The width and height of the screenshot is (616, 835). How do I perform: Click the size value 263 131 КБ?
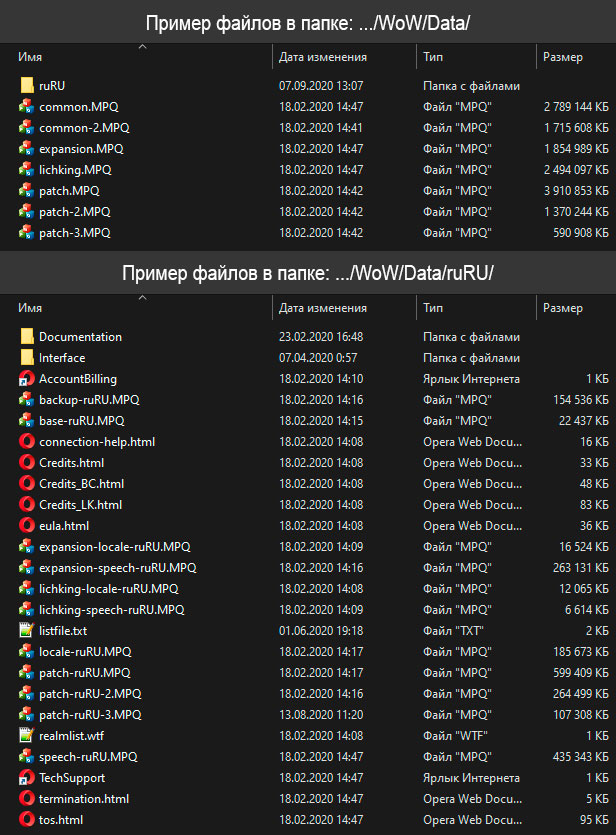(581, 568)
